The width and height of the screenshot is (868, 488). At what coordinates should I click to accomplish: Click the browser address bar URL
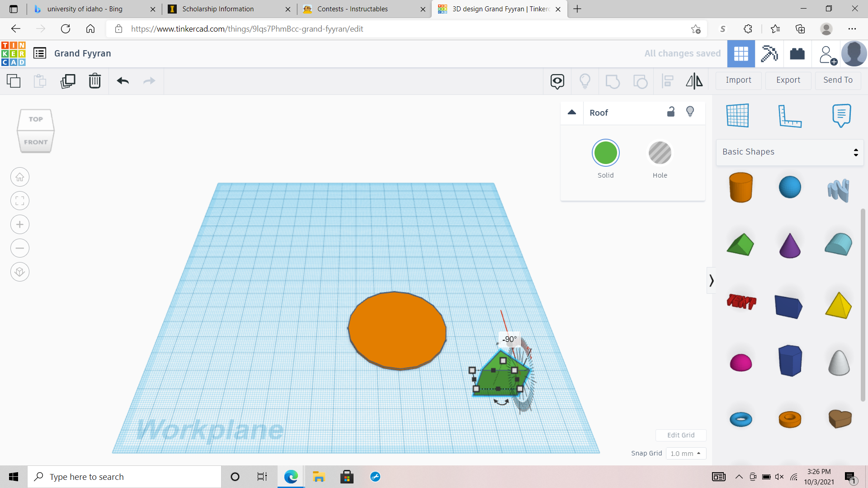pyautogui.click(x=247, y=29)
